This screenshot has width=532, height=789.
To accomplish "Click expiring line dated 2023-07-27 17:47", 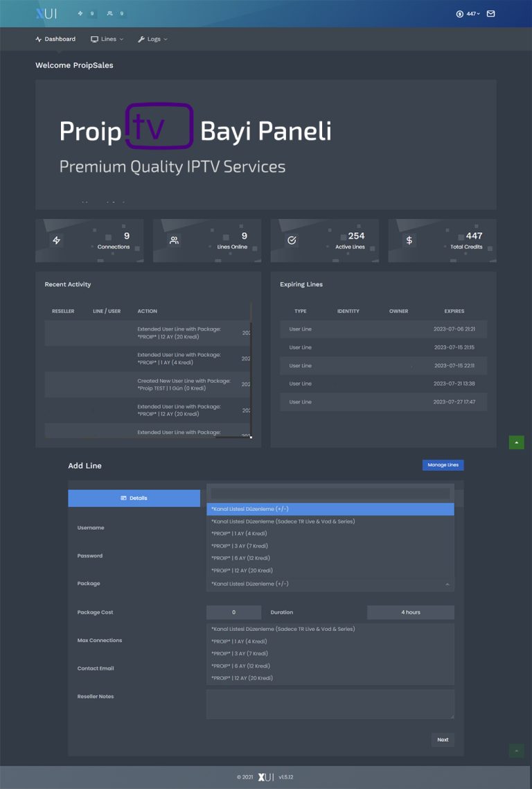I will pos(384,402).
